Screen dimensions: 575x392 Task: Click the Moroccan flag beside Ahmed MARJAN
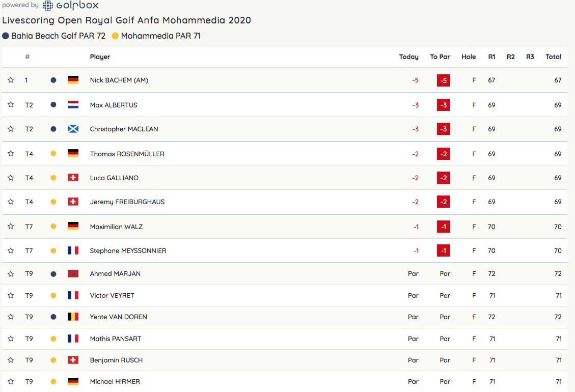click(73, 273)
